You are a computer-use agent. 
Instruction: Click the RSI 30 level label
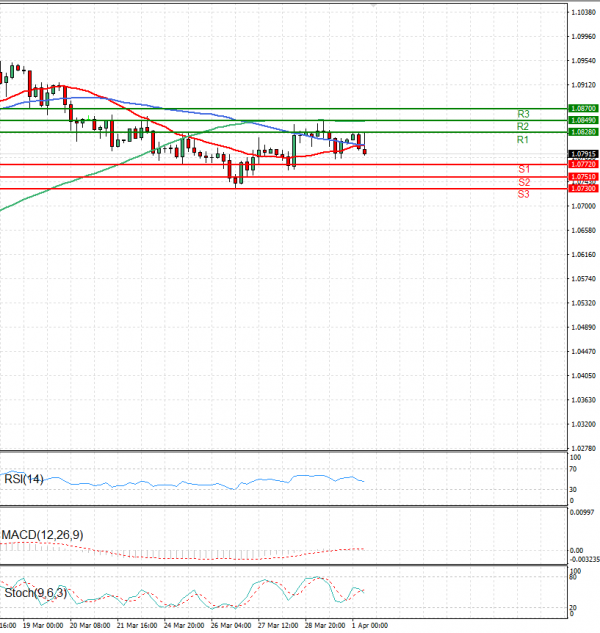[573, 490]
